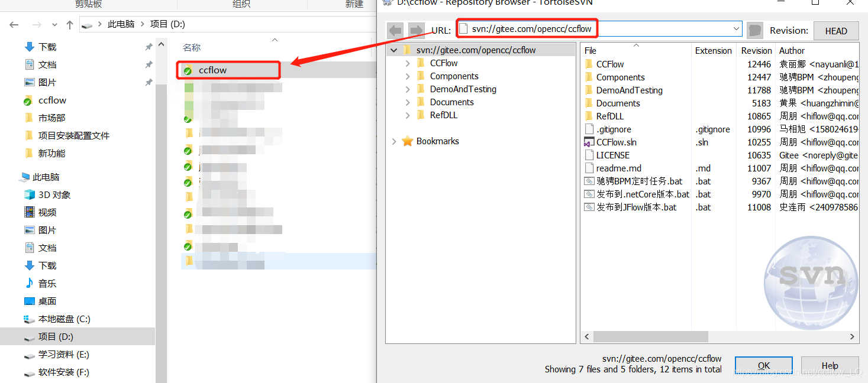
Task: Click the Revision column header
Action: pyautogui.click(x=756, y=51)
